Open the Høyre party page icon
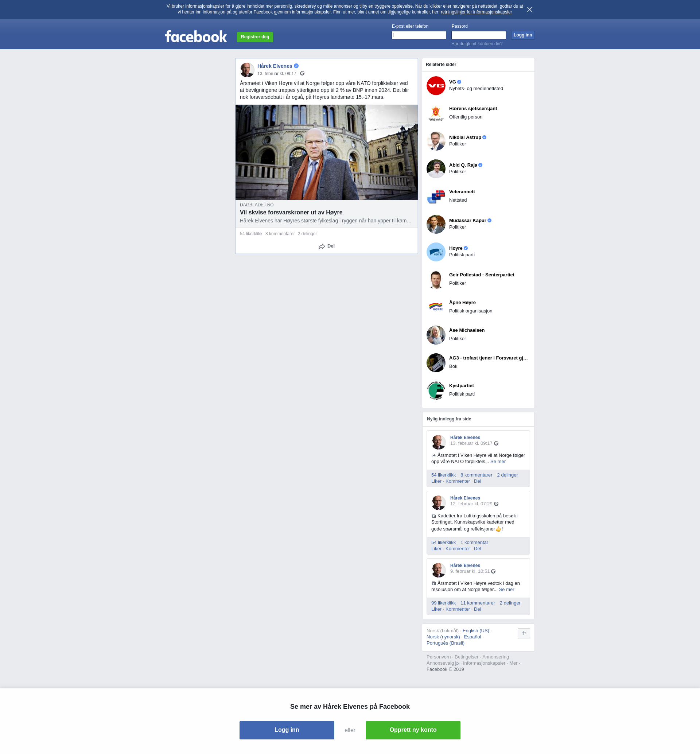Screen dimensions: 700x754 tap(436, 252)
